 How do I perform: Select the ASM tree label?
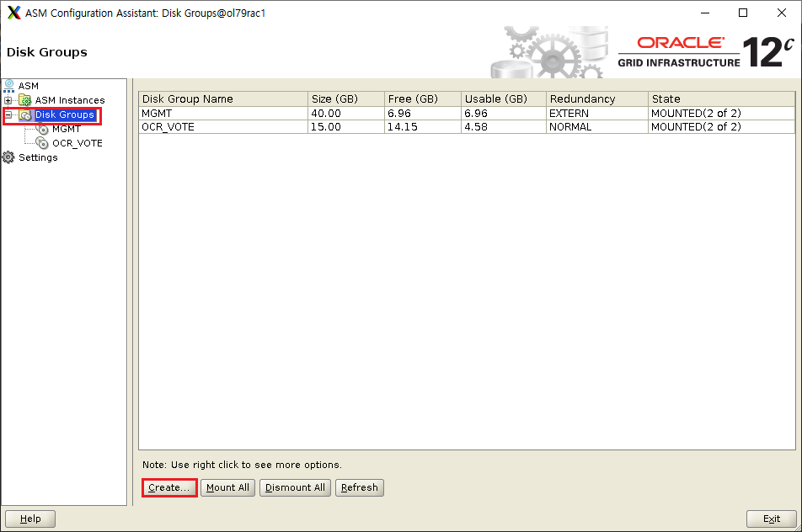[29, 86]
